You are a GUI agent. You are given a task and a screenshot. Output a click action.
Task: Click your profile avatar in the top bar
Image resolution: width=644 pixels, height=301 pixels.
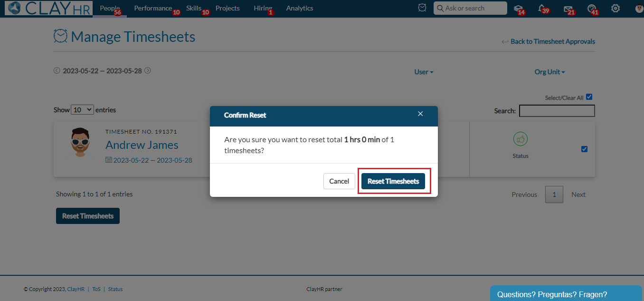pos(638,8)
